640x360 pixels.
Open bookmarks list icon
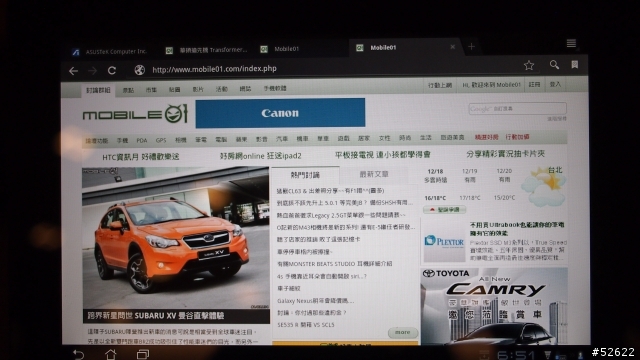coord(575,64)
